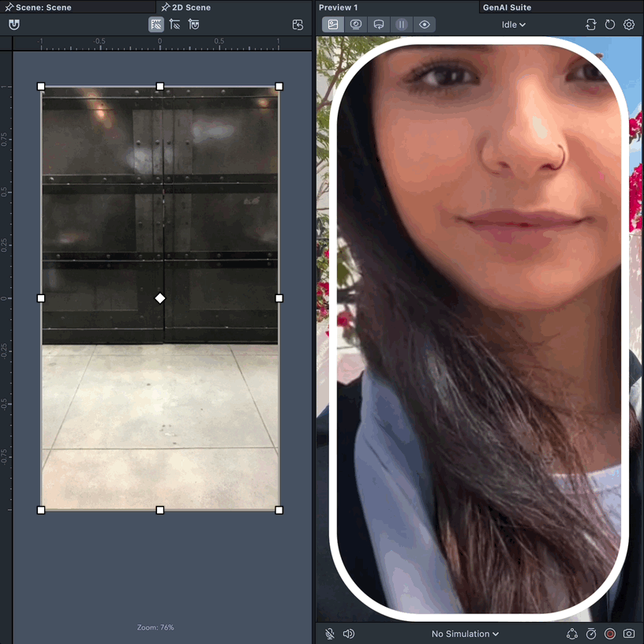Click the three-node connected lens icon
The width and height of the screenshot is (644, 644).
pos(571,634)
